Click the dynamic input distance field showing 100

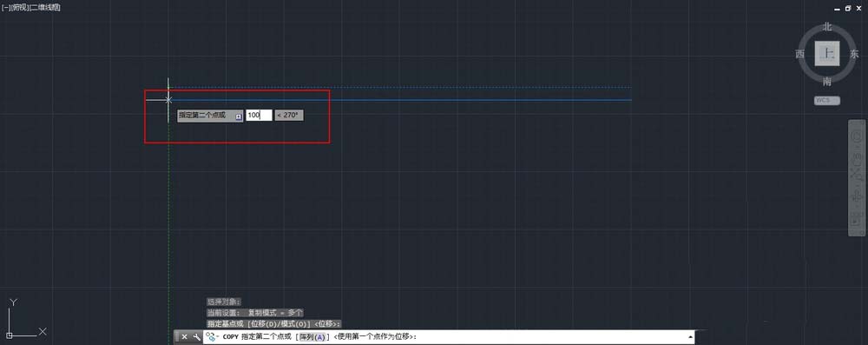259,115
